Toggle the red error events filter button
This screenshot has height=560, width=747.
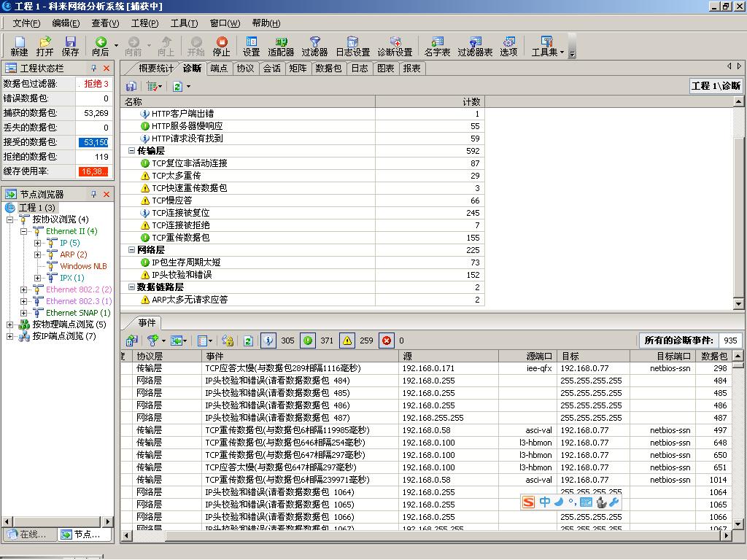387,341
